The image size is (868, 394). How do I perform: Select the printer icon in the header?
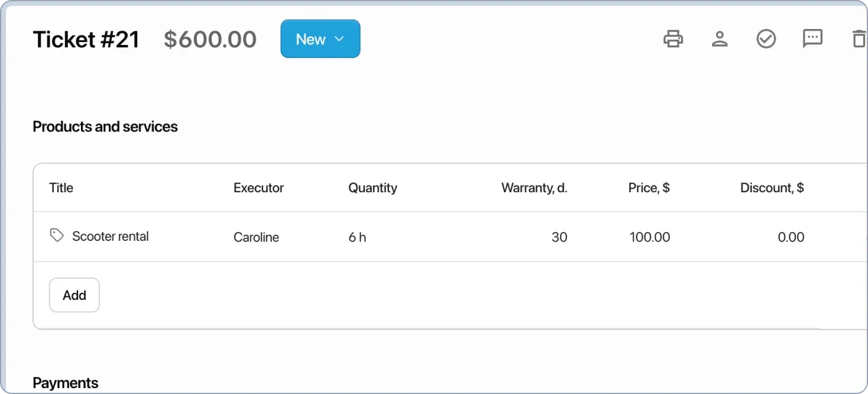click(673, 38)
